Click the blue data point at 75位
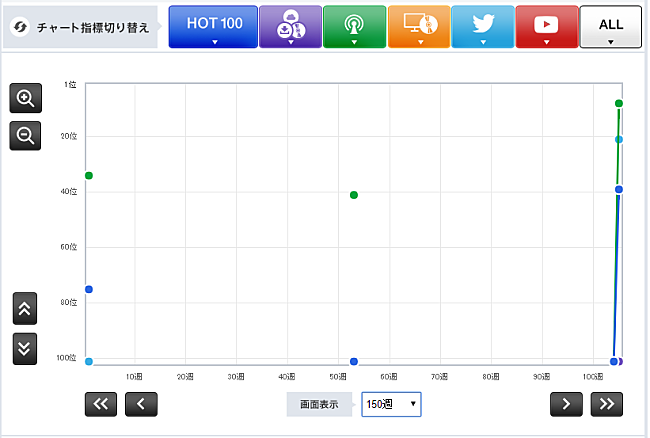This screenshot has width=650, height=438. coord(89,289)
